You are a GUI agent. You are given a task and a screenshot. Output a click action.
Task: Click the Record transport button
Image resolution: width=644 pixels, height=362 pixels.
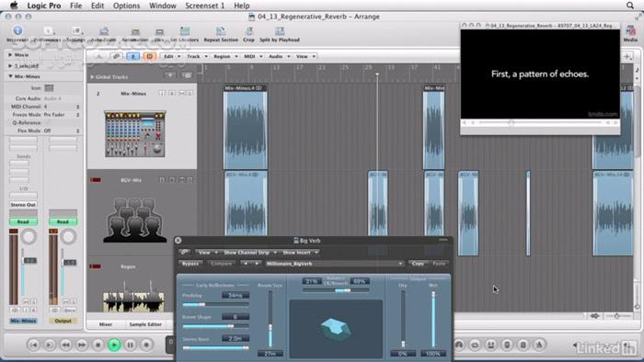146,345
